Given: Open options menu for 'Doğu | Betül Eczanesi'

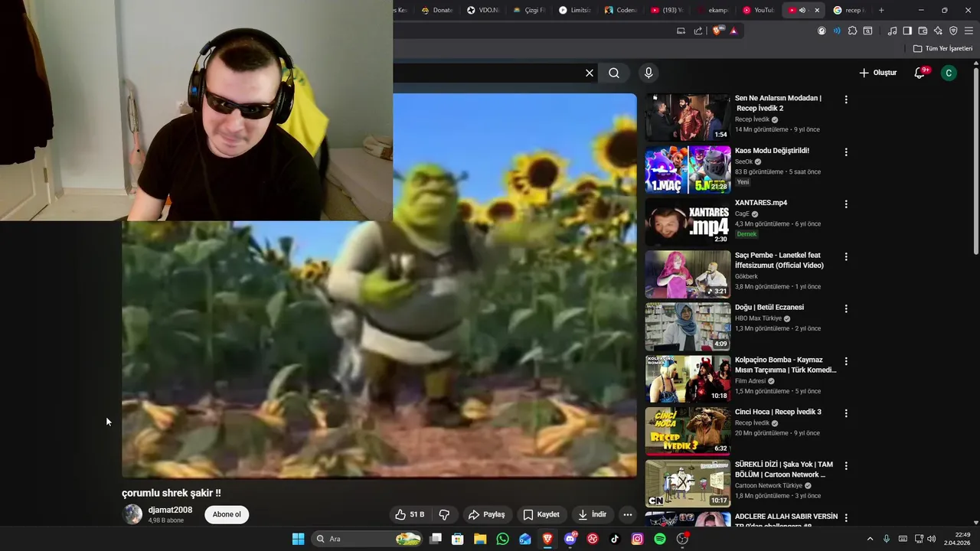Looking at the screenshot, I should pyautogui.click(x=846, y=308).
